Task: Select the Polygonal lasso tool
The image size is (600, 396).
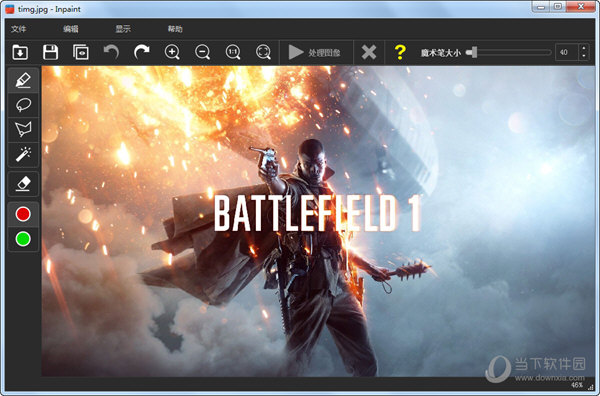Action: (x=23, y=129)
